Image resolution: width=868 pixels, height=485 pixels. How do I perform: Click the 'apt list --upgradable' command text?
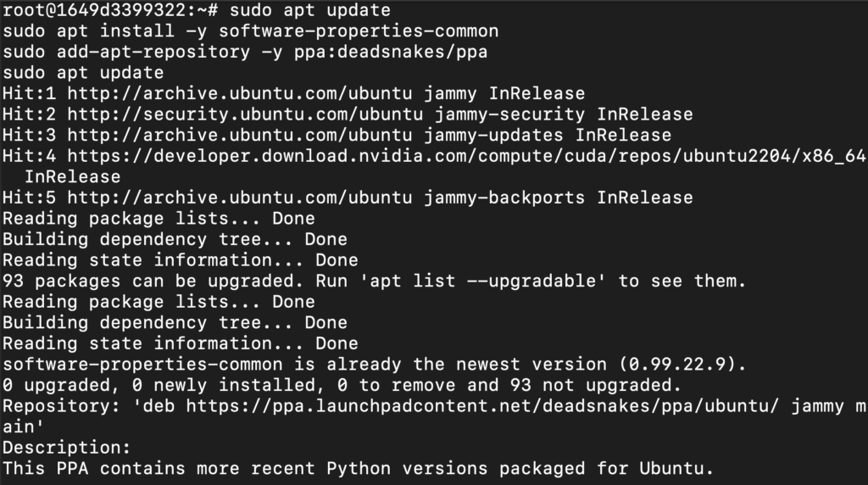[x=482, y=281]
